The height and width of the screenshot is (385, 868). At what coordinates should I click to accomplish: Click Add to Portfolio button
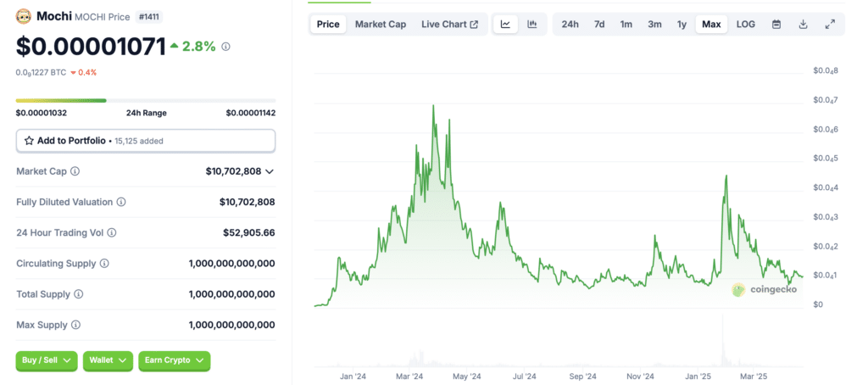click(x=146, y=141)
